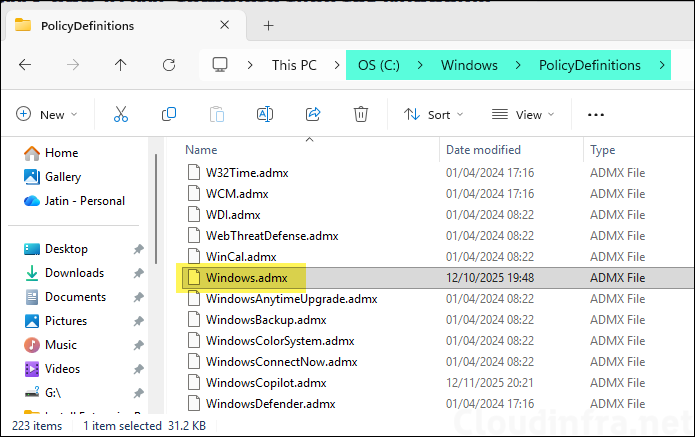Click the pin icon beside Videos
The image size is (695, 437).
[x=139, y=369]
